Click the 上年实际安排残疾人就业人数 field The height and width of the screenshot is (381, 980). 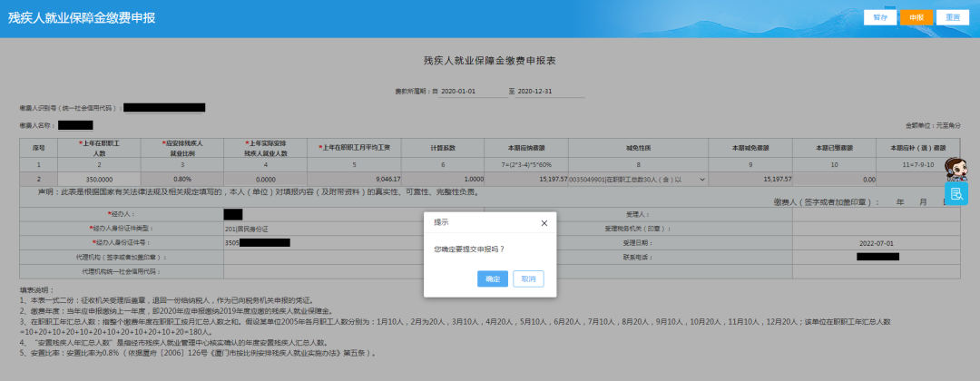click(x=265, y=180)
